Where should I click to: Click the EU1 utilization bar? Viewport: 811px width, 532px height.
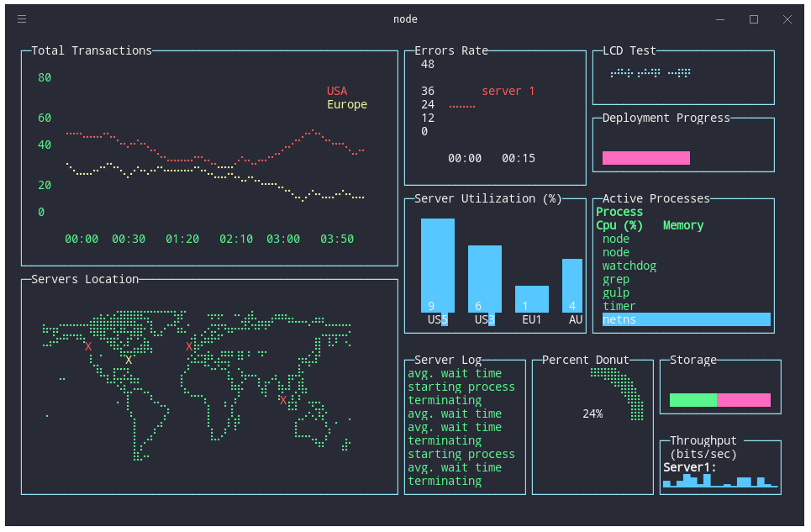coord(532,298)
